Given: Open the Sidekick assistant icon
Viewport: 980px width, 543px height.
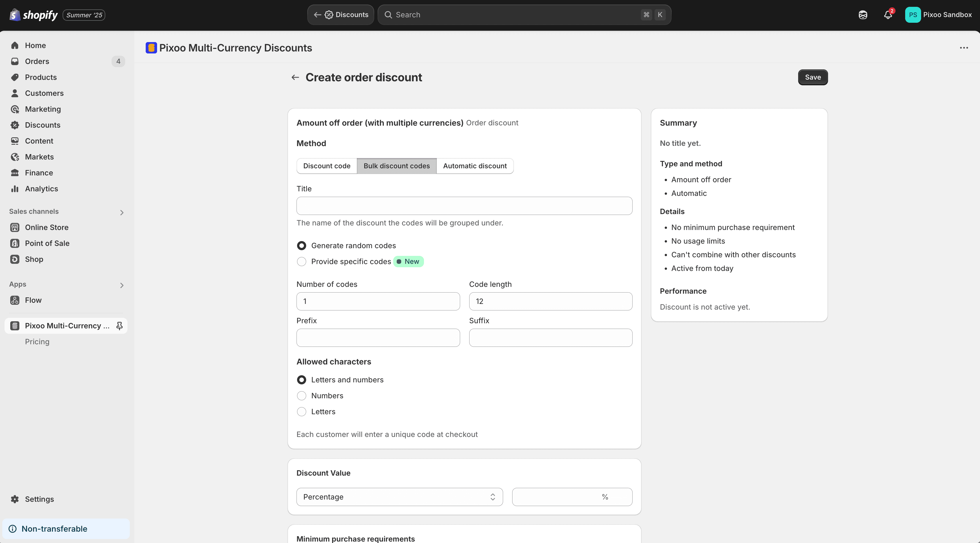Looking at the screenshot, I should point(863,15).
